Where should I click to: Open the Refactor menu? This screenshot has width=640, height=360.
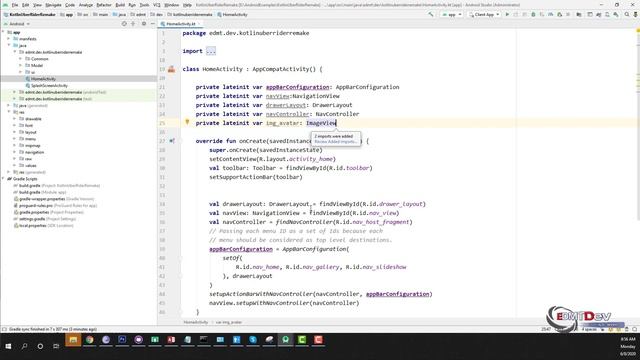(104, 5)
